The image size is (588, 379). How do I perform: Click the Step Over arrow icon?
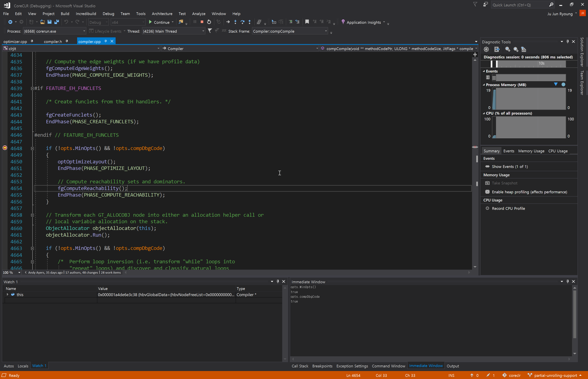click(x=242, y=22)
